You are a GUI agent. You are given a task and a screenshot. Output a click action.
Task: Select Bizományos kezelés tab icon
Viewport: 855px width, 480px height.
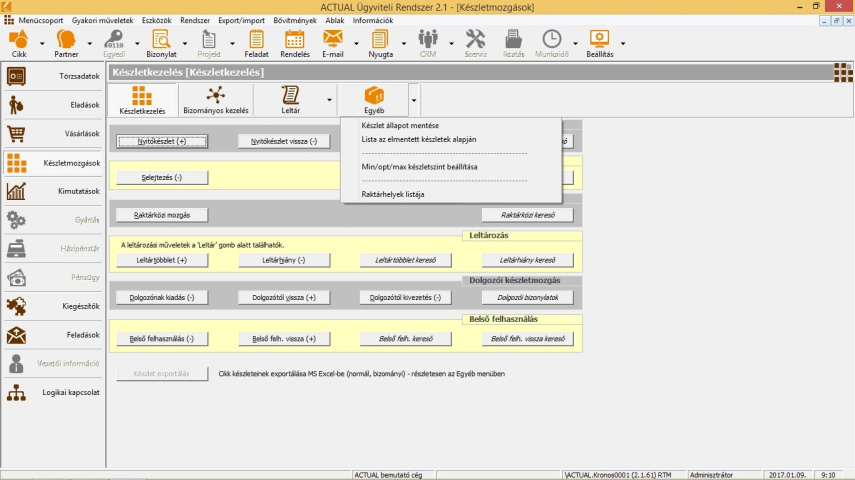[x=215, y=95]
